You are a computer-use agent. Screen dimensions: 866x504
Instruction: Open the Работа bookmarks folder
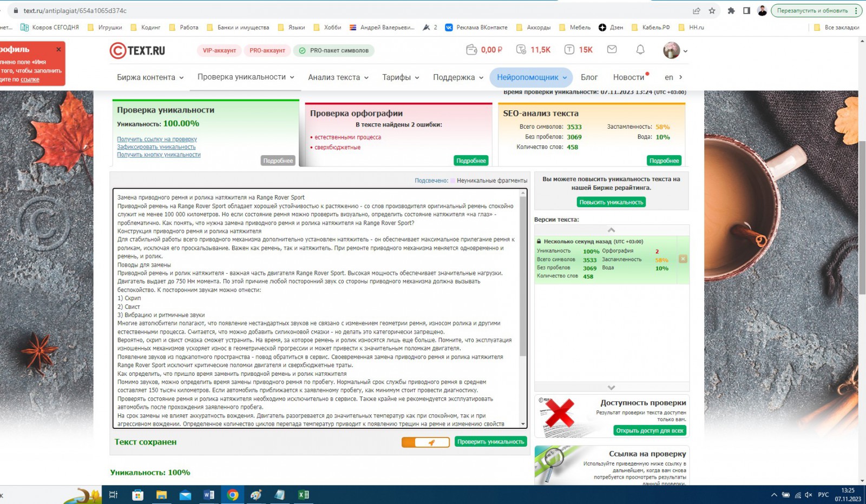point(183,27)
